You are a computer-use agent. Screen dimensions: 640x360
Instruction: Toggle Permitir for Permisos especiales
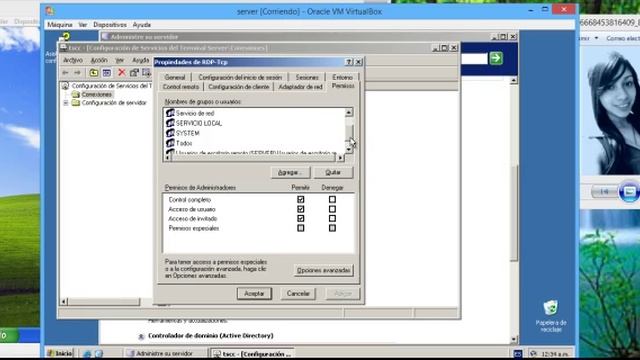coord(301,228)
